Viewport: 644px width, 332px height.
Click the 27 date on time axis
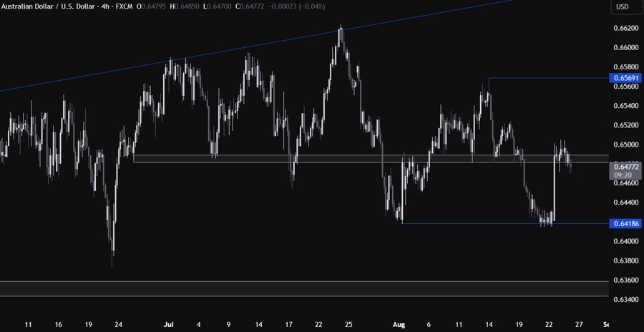click(578, 323)
